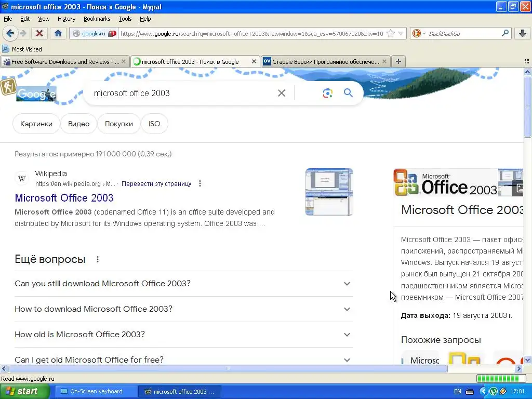Open the Bookmarks menu

click(97, 19)
